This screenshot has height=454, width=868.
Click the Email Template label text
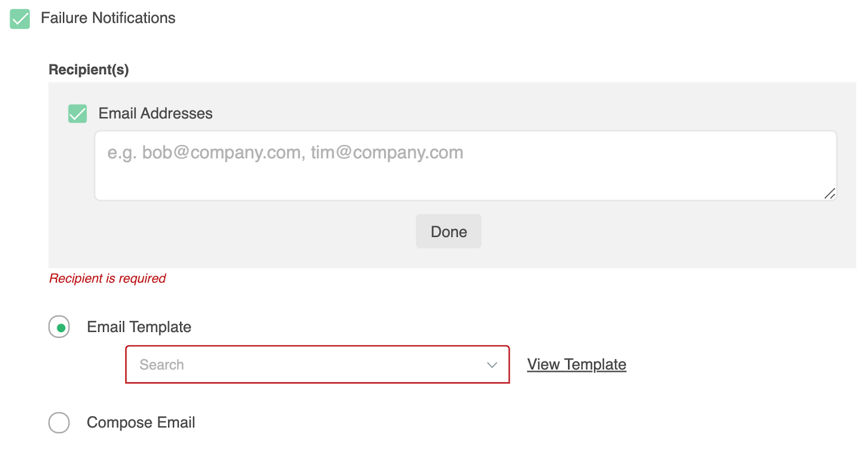[x=139, y=327]
